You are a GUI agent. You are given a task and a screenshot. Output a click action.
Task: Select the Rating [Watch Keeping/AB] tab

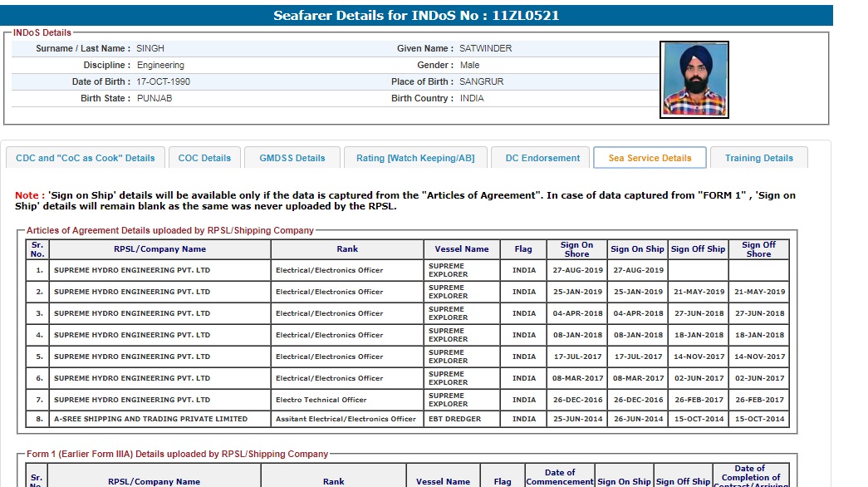coord(415,158)
